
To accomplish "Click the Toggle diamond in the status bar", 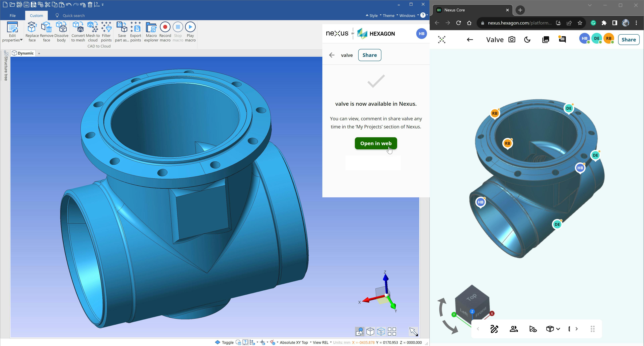I will pos(218,342).
